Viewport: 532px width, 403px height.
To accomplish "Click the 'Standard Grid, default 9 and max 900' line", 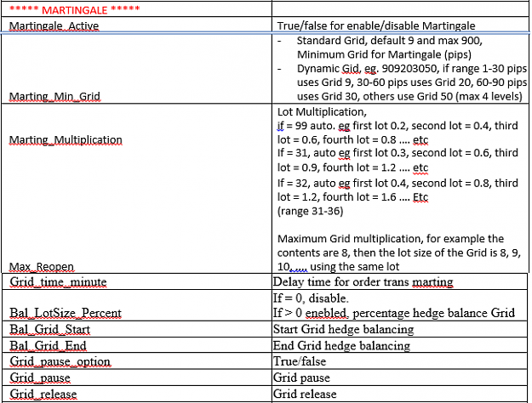I will (390, 41).
